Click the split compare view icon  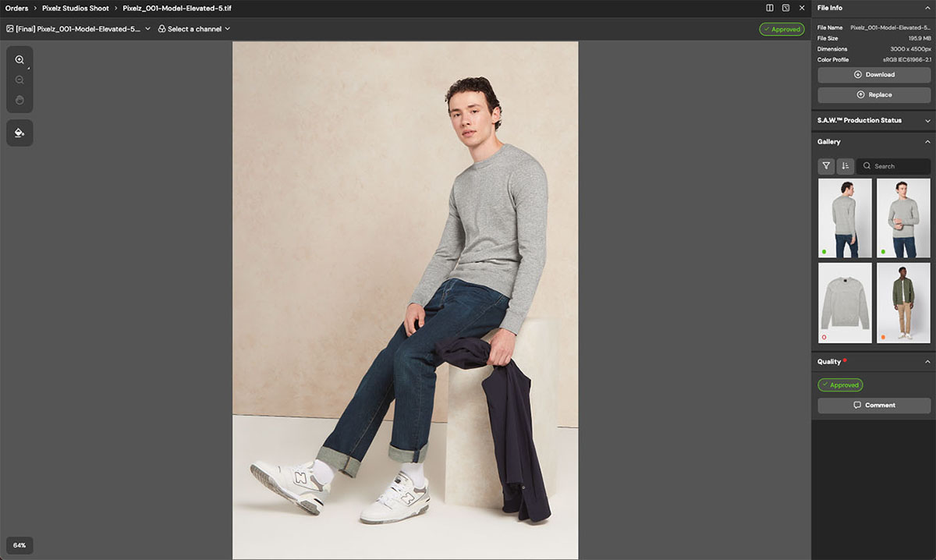(770, 8)
